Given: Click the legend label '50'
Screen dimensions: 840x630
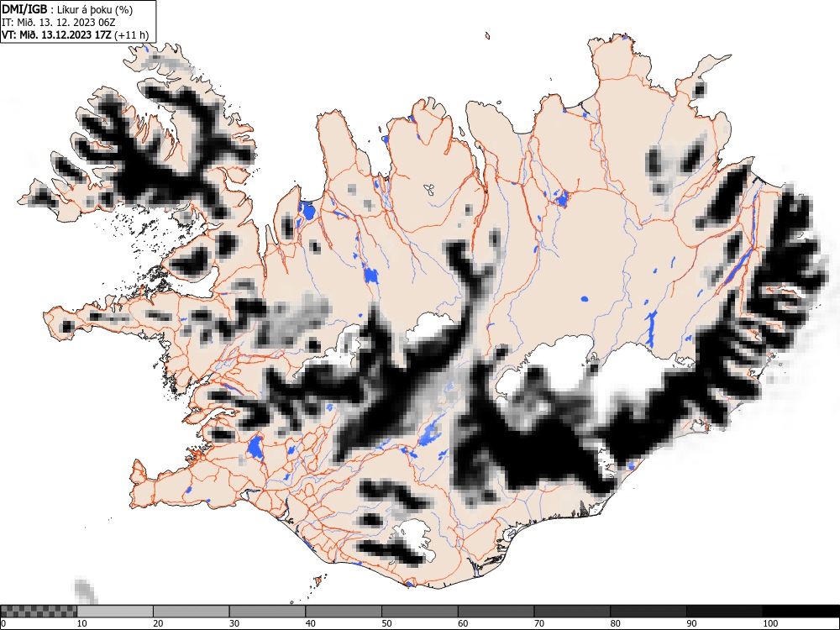Looking at the screenshot, I should tap(386, 623).
